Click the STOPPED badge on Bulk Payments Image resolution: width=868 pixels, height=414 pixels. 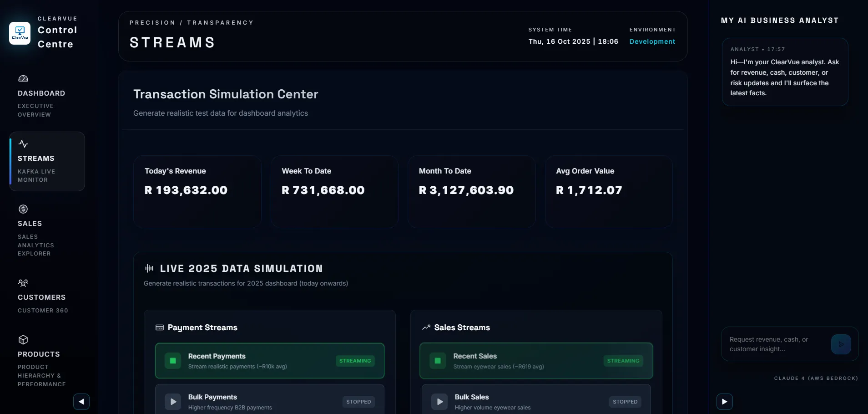click(x=358, y=402)
